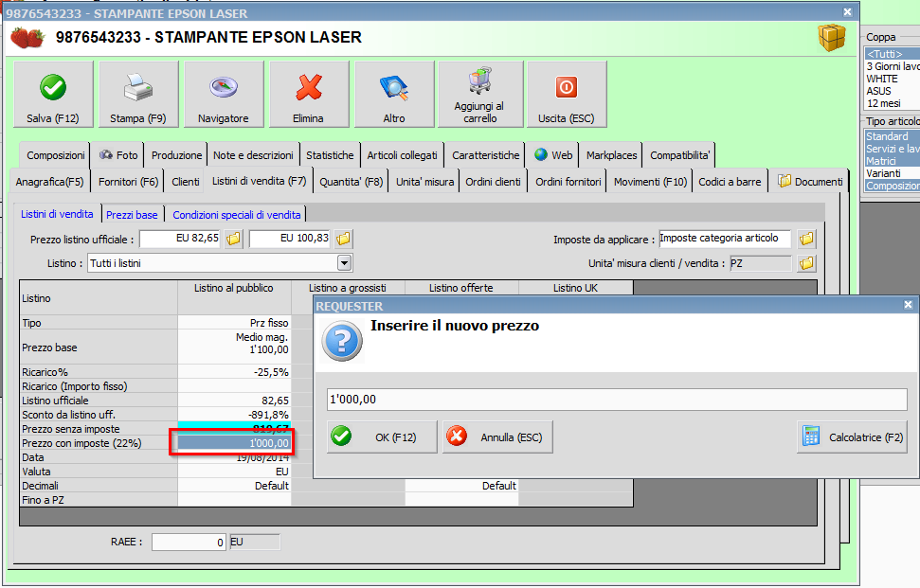Screen dimensions: 920x588
Task: Select the Listini di vendita (F7) tab
Action: 260,181
